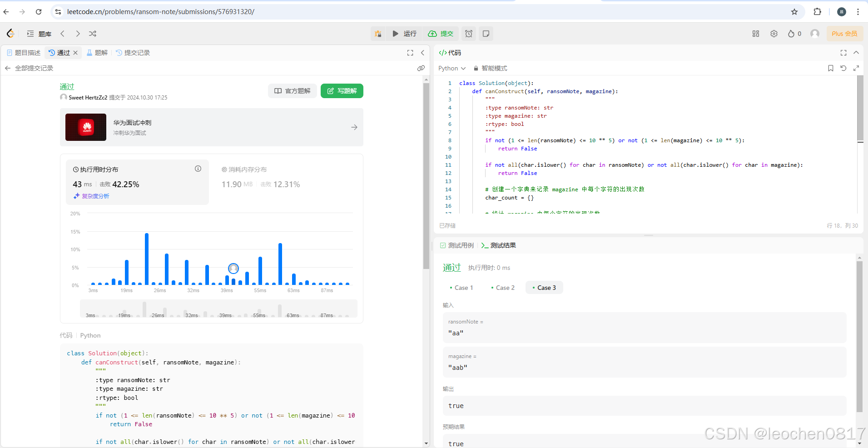Open the 题库 problem list

coord(39,34)
